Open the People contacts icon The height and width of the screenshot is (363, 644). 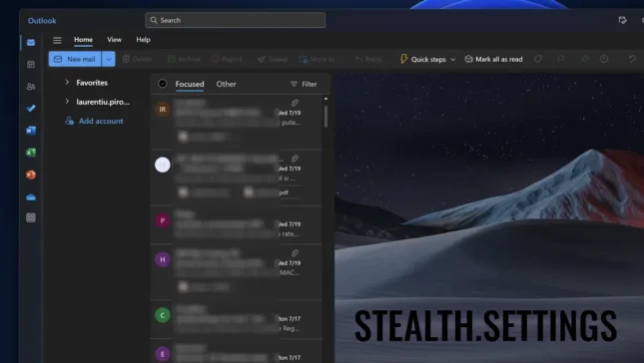point(31,87)
